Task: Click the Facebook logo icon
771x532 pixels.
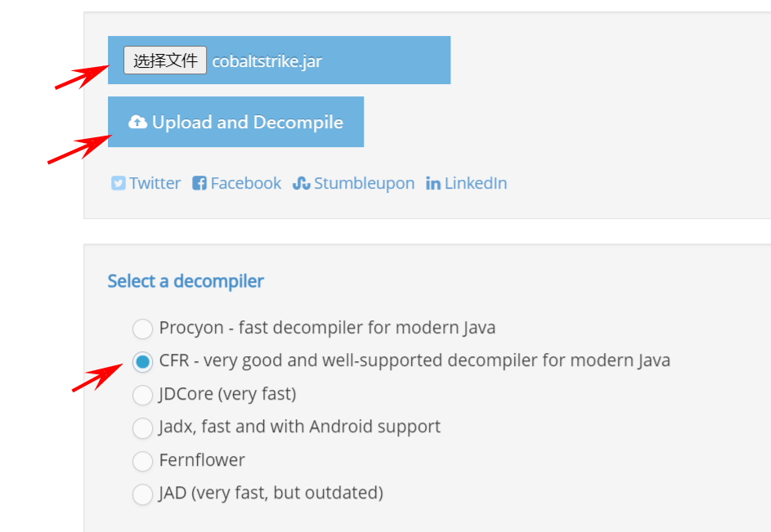Action: 199,183
